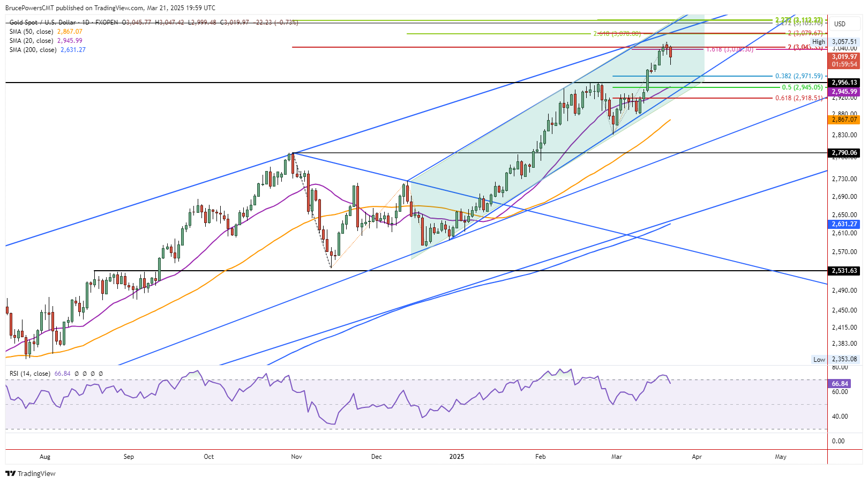Select the RSI (14, close) indicator legend
Image resolution: width=868 pixels, height=483 pixels.
coord(30,374)
